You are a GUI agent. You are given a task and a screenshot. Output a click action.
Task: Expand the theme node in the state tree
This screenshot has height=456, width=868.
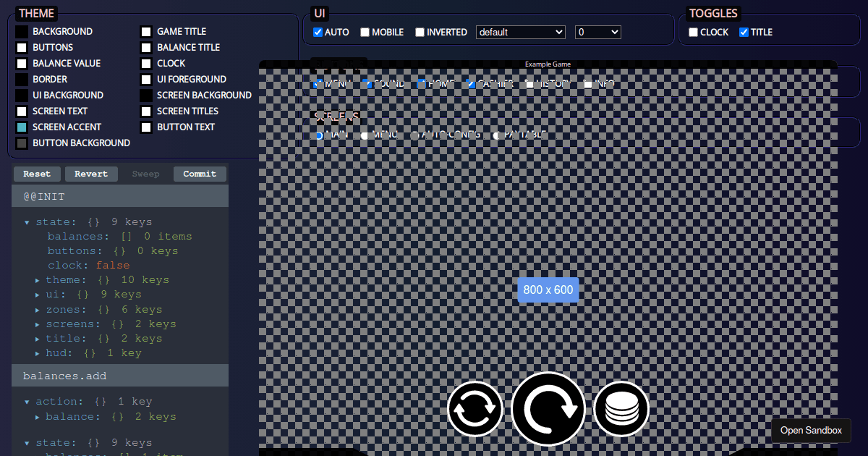pos(38,279)
